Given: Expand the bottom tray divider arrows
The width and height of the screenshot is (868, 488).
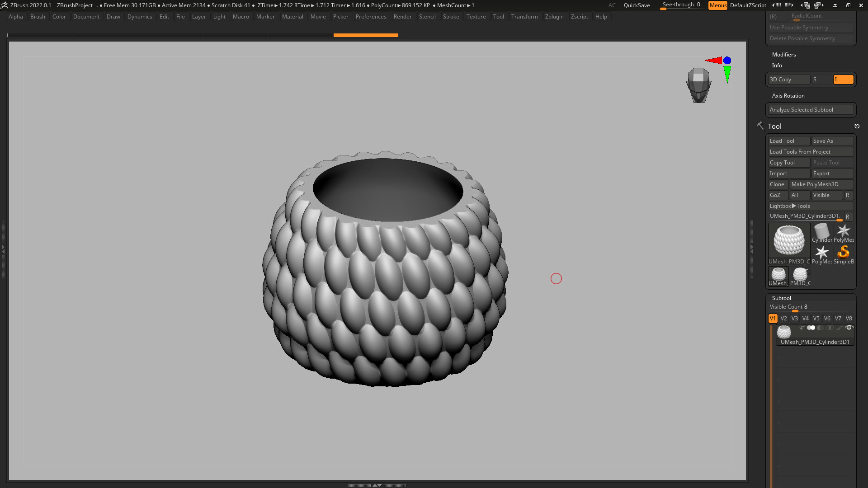Looking at the screenshot, I should pos(377,485).
